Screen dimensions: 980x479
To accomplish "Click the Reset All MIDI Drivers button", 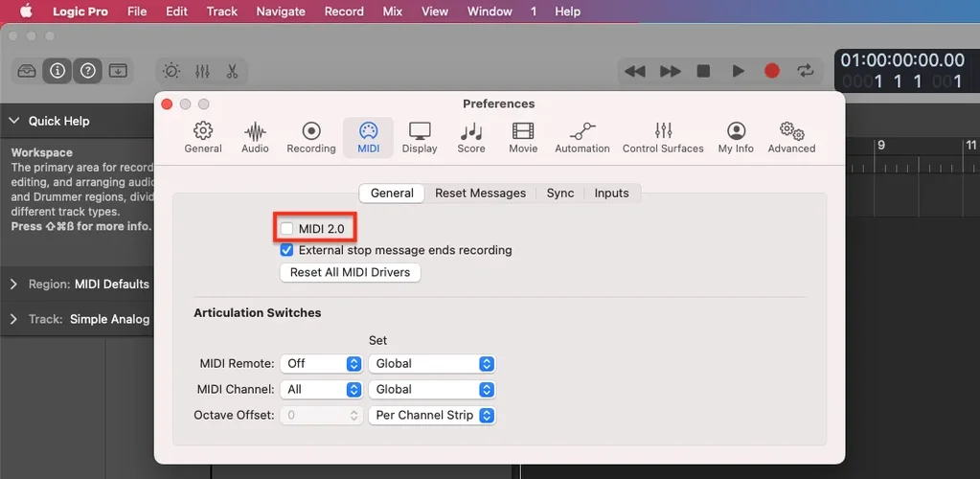I will (350, 272).
